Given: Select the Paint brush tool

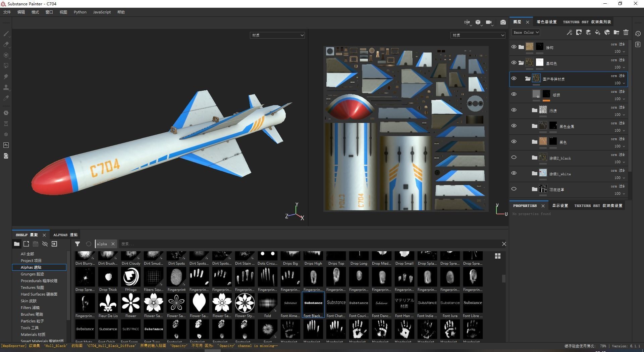Looking at the screenshot, I should point(6,34).
